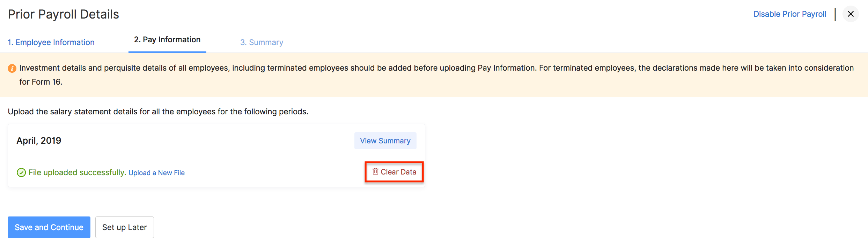Open View Summary for April, 2019

385,141
